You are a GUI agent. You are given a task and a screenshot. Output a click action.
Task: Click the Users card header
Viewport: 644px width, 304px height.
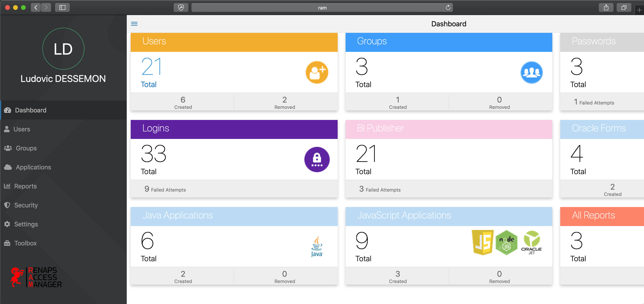(x=234, y=42)
